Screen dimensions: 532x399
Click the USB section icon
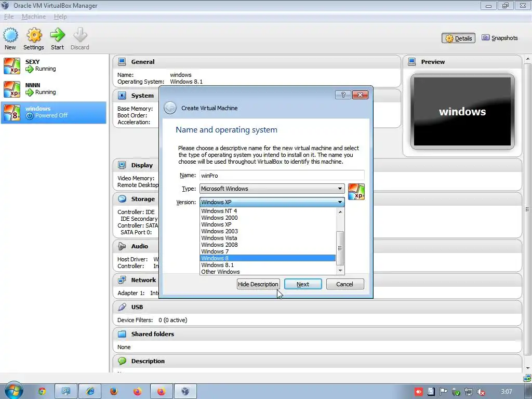click(122, 307)
